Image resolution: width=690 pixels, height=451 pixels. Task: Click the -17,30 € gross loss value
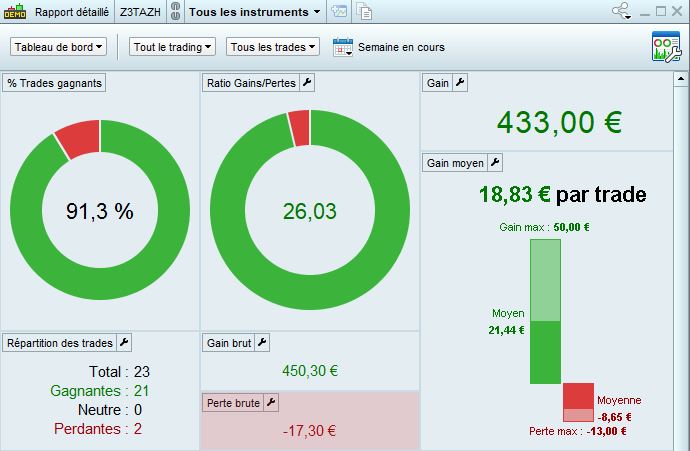(309, 431)
